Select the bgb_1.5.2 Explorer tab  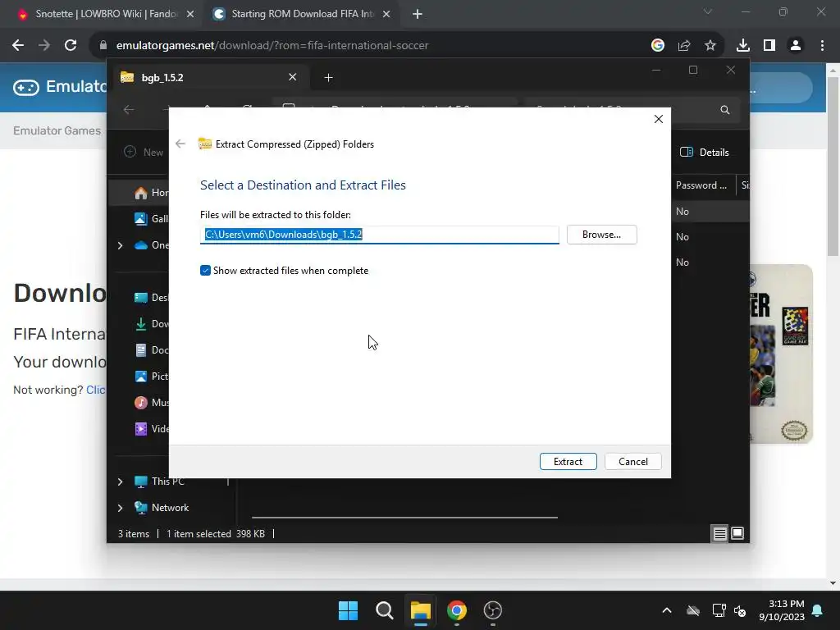pyautogui.click(x=209, y=78)
